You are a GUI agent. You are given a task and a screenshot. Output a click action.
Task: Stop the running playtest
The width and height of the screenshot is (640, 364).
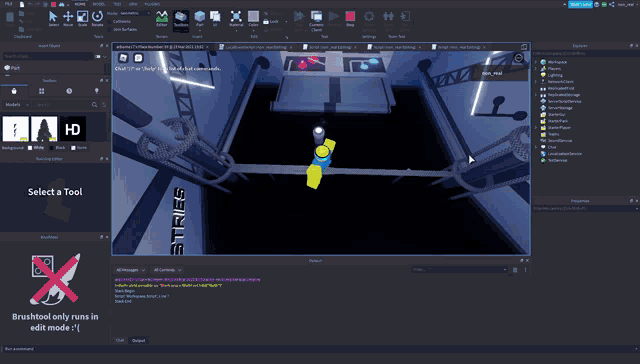pos(350,19)
